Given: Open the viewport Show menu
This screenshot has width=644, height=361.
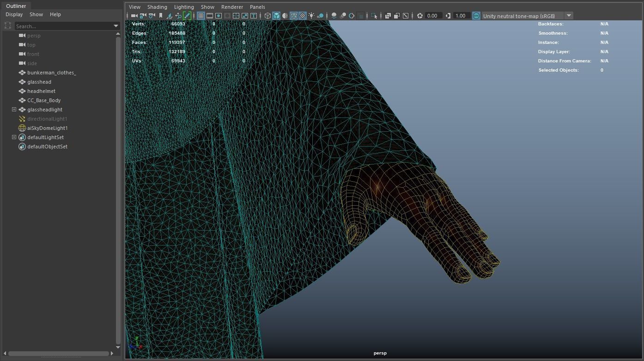Looking at the screenshot, I should (x=207, y=7).
